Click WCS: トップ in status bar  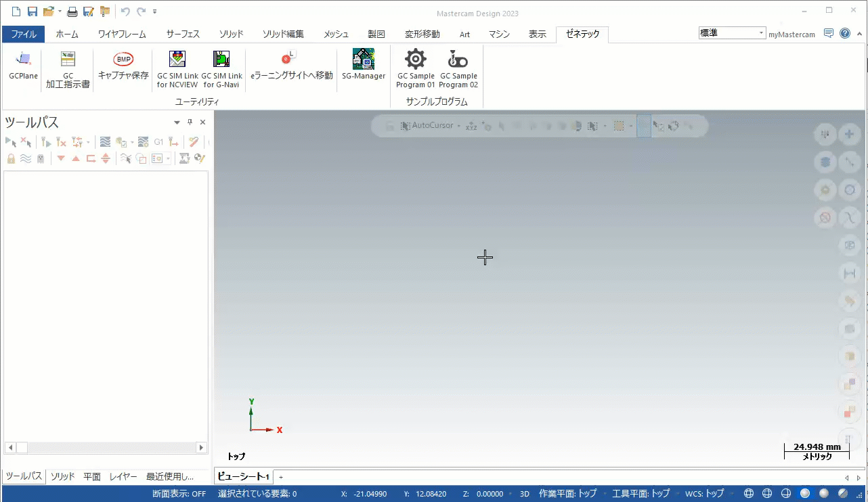[704, 494]
